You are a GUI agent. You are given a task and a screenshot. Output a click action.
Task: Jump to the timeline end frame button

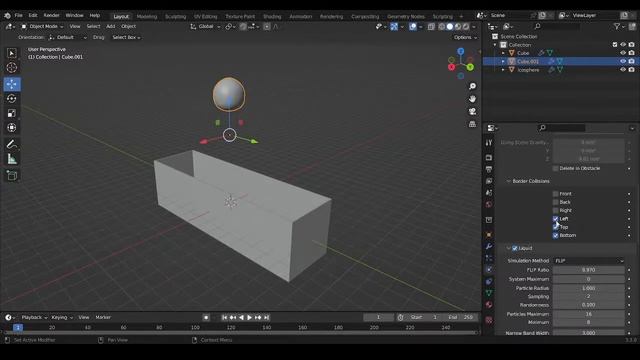click(x=267, y=317)
